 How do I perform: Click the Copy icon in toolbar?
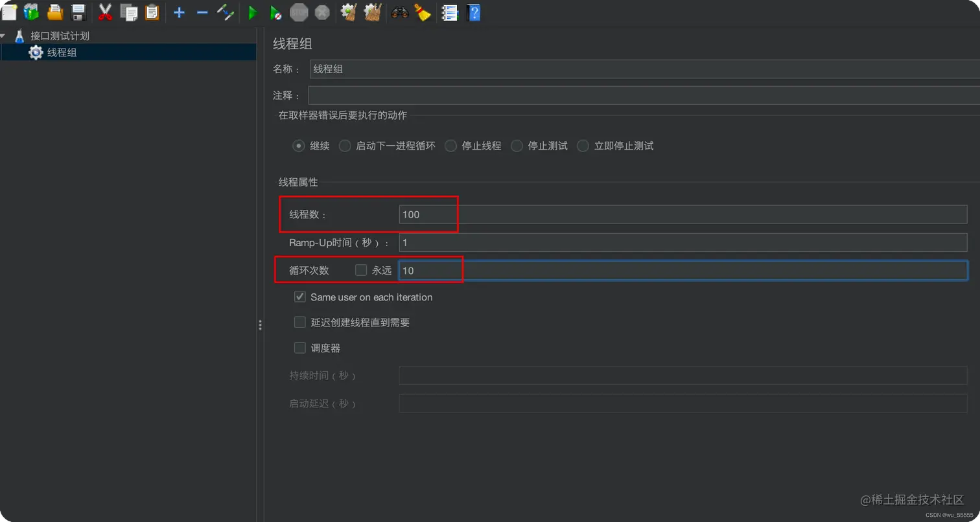(x=129, y=12)
